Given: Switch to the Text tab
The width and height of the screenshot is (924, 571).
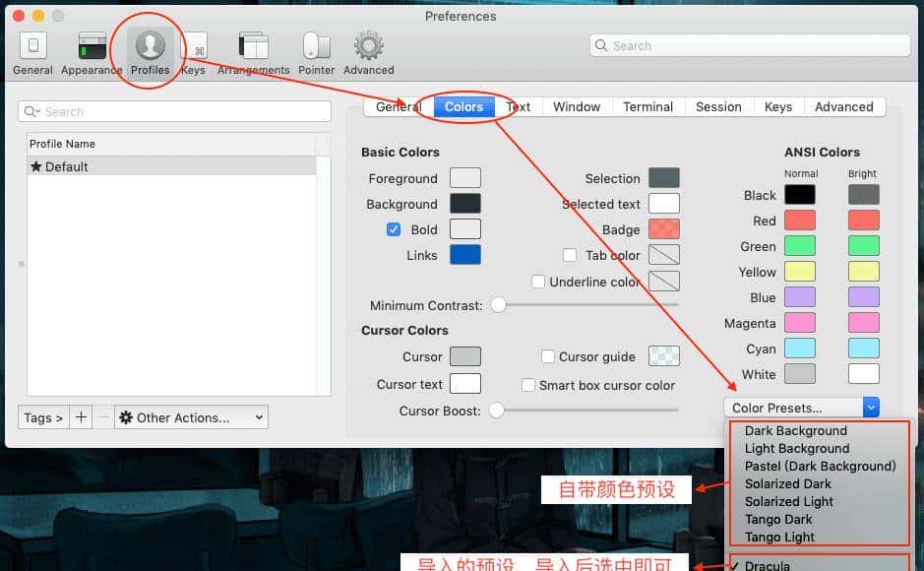Looking at the screenshot, I should pos(518,106).
